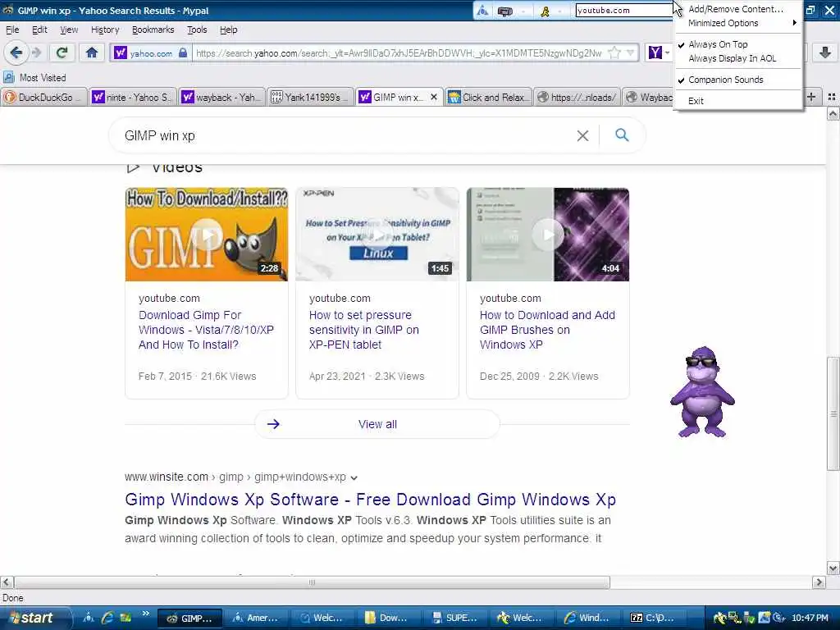This screenshot has width=840, height=630.
Task: Close the GIMP win xp tab
Action: 434,97
